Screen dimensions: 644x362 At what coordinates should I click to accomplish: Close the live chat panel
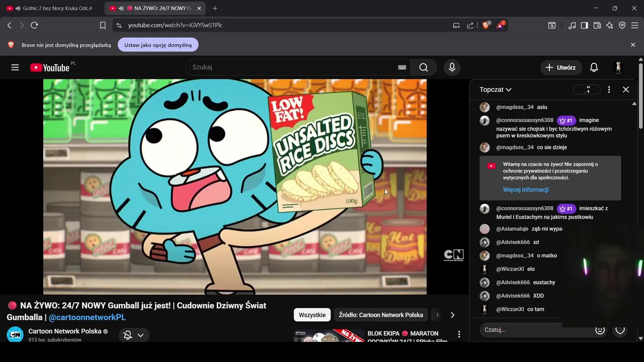(626, 89)
